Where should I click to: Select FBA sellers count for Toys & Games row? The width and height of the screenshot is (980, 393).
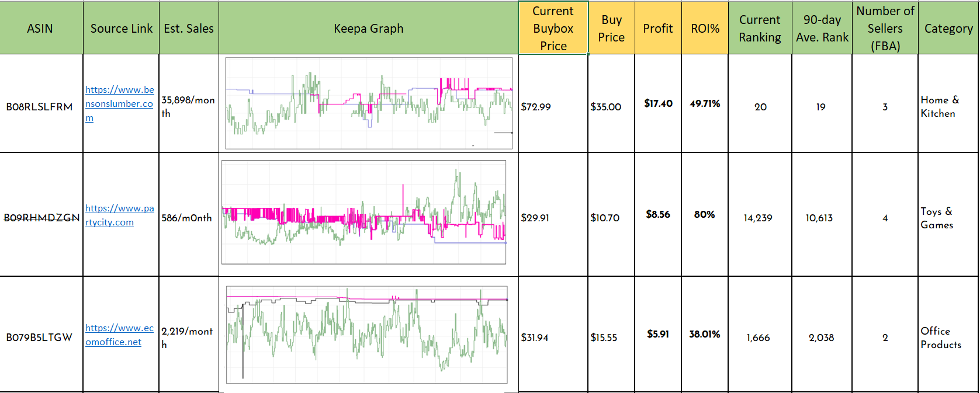point(885,214)
